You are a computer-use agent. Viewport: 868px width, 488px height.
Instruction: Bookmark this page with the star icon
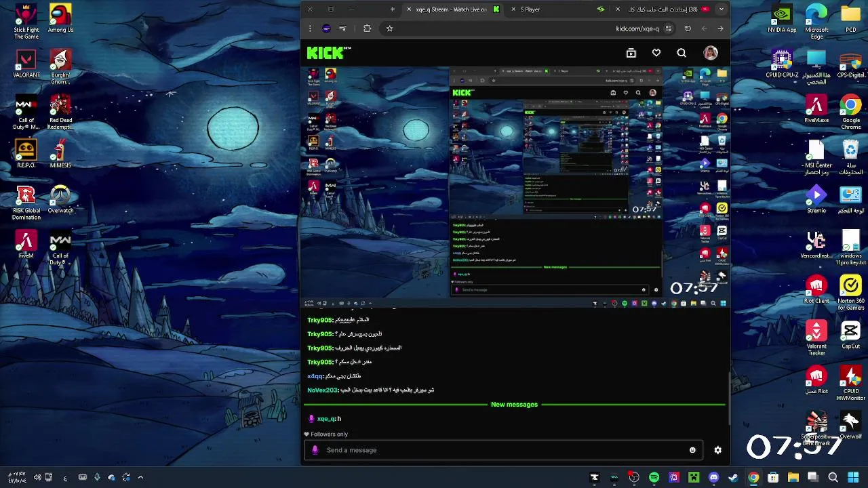[389, 28]
